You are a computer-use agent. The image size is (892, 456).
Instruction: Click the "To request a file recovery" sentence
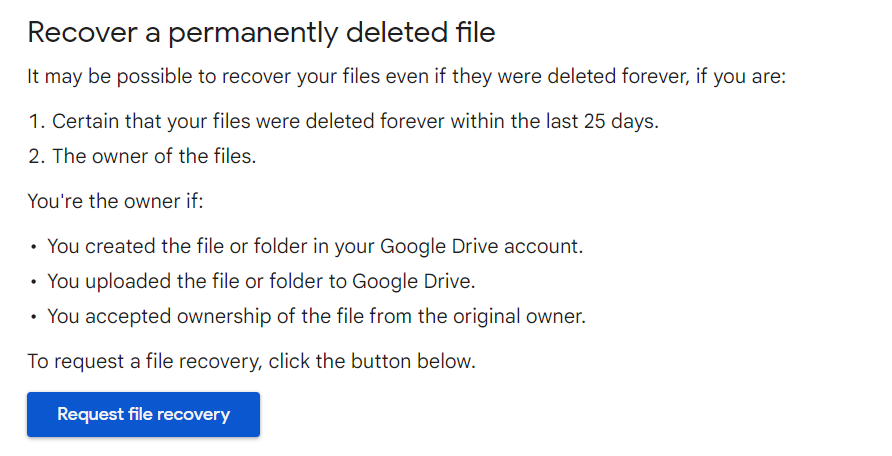coord(251,361)
